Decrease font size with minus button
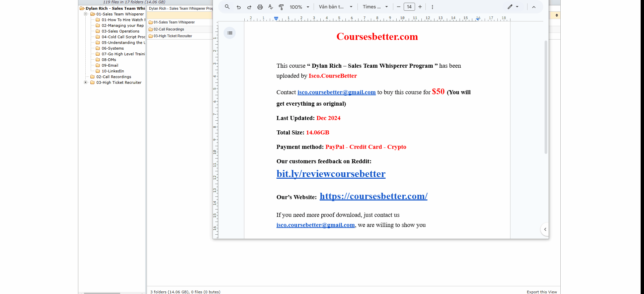 399,7
